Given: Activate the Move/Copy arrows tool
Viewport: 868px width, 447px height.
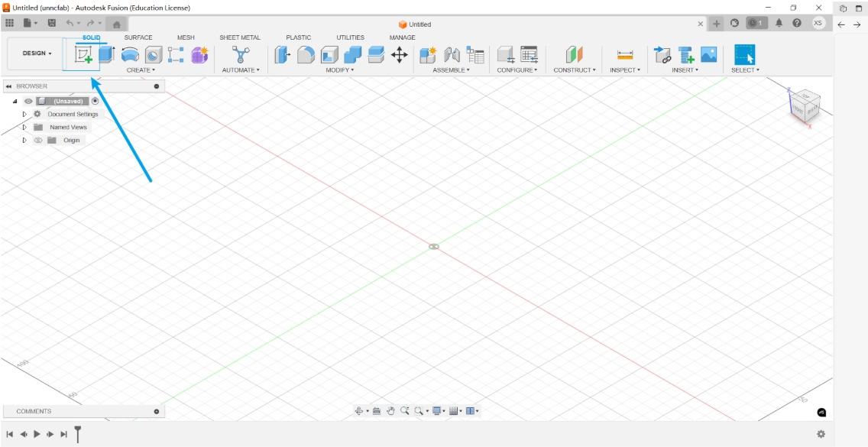Looking at the screenshot, I should pyautogui.click(x=399, y=55).
